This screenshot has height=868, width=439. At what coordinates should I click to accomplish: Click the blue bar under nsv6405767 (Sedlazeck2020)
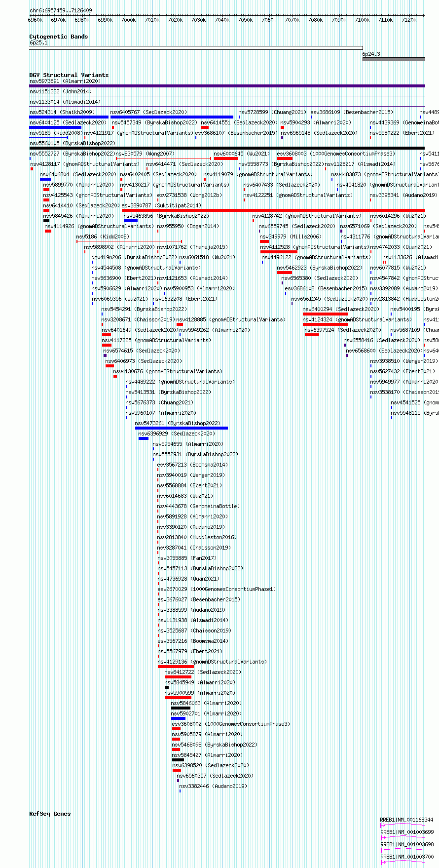172,117
